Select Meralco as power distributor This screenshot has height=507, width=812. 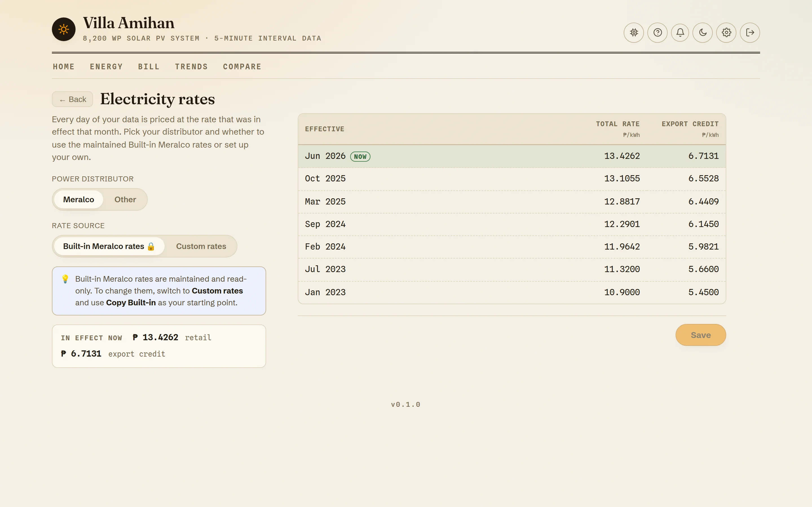[x=78, y=199]
